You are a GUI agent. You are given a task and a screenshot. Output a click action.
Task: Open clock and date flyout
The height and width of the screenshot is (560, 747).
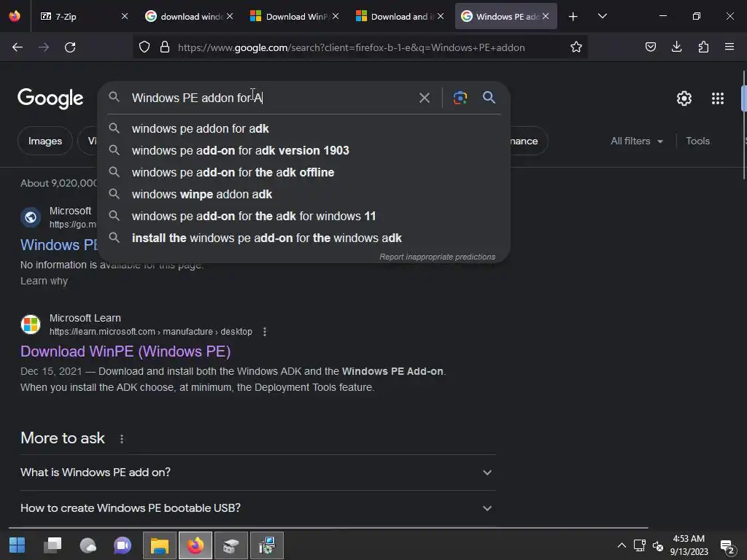coord(689,545)
